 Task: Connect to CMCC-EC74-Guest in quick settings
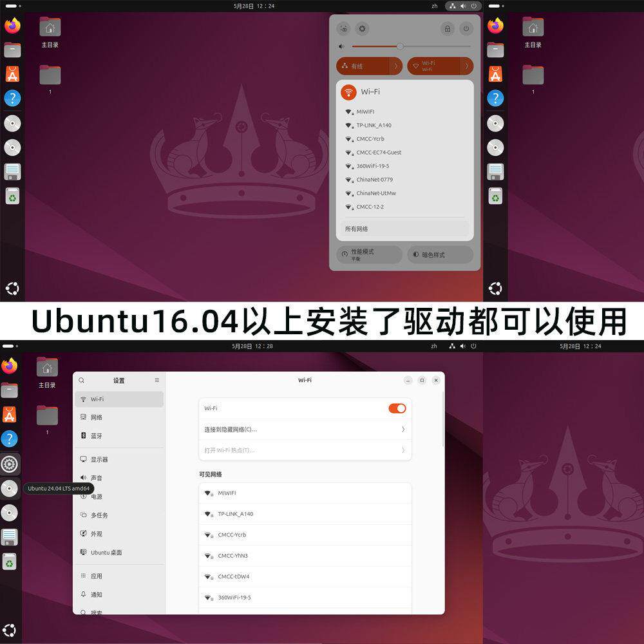click(404, 153)
